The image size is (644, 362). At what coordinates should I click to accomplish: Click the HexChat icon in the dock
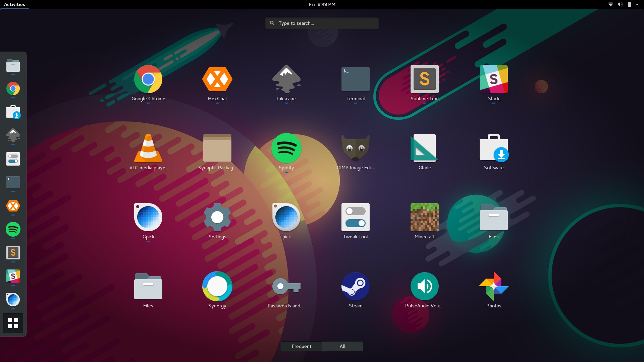[13, 206]
